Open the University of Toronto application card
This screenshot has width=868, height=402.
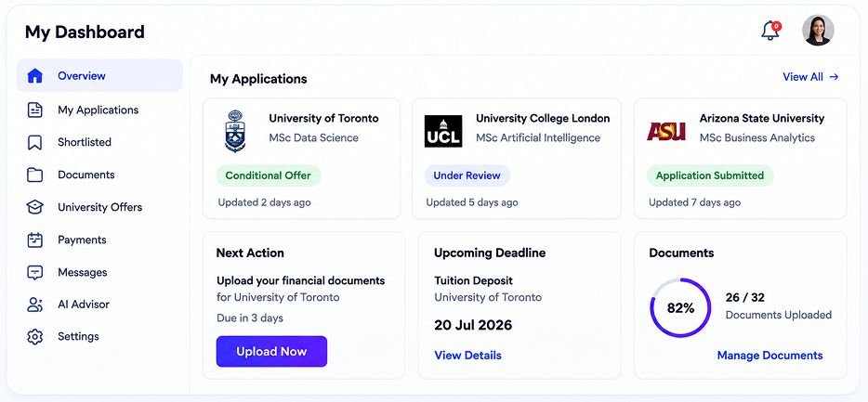(x=302, y=159)
